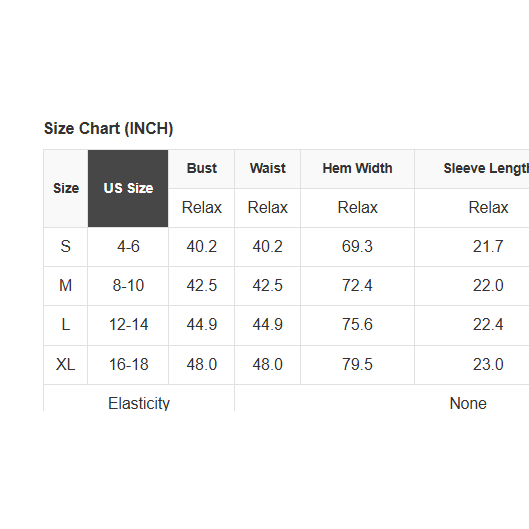Click the Waist column header

268,169
